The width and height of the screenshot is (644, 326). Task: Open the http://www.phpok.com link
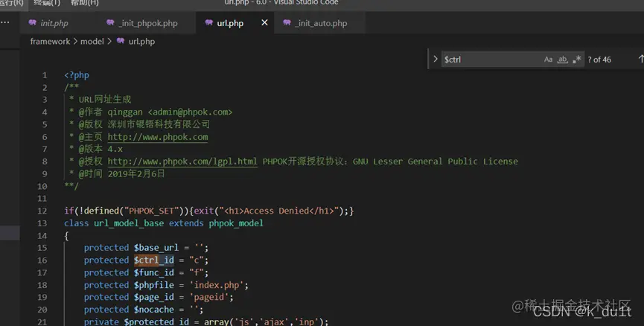click(x=158, y=137)
